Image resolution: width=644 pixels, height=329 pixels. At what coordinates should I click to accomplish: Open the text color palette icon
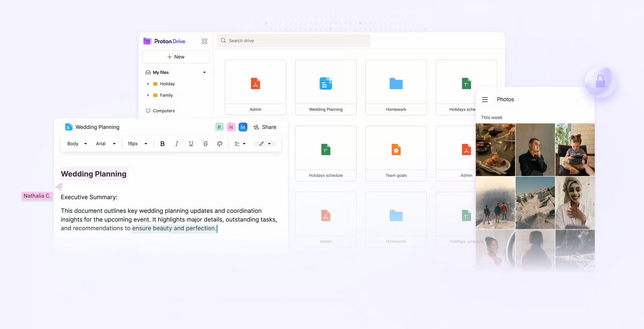220,144
